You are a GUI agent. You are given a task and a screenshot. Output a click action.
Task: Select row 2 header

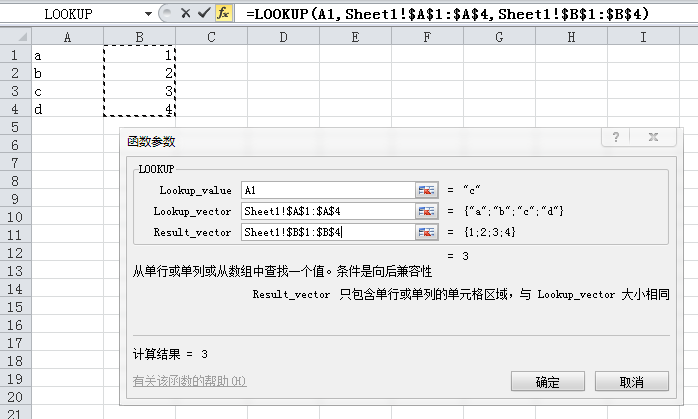click(x=16, y=73)
